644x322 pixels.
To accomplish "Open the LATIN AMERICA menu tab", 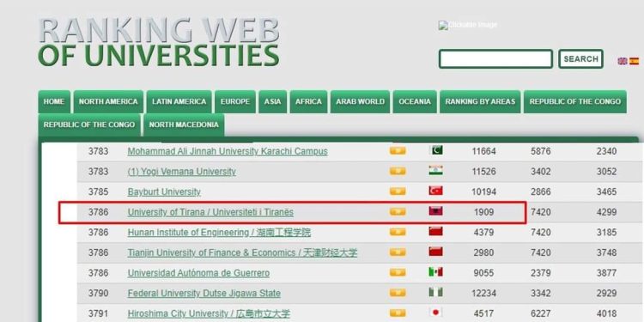I will coord(179,101).
